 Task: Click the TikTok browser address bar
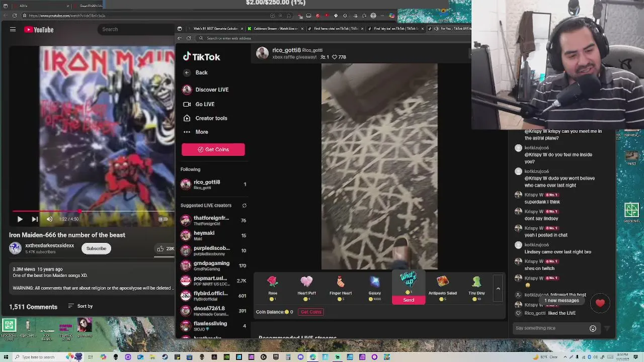(332, 38)
